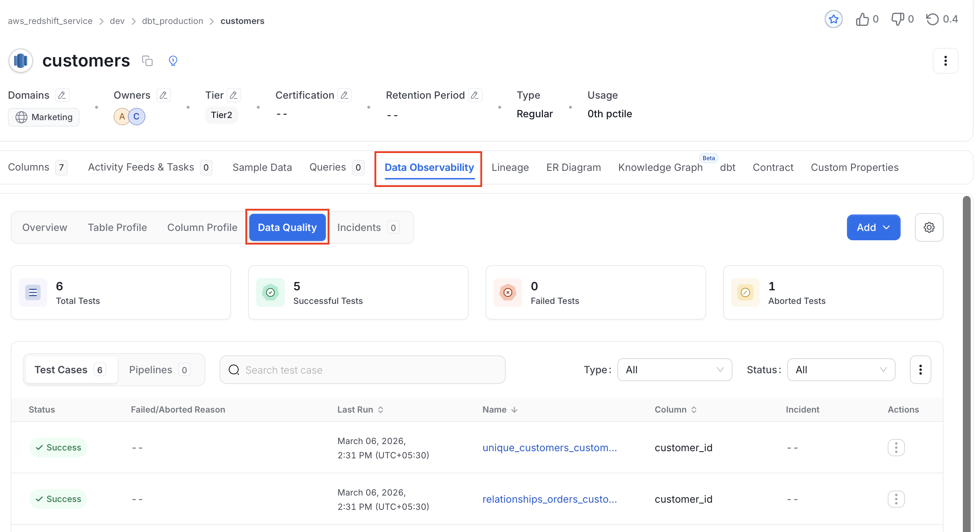
Task: Click the Total Tests list icon
Action: [x=33, y=292]
